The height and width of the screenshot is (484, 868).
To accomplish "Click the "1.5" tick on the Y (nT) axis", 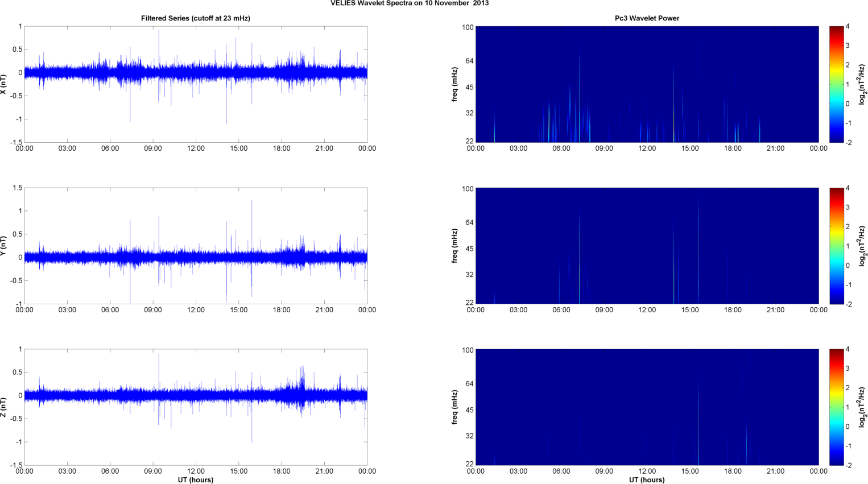I will pos(17,188).
